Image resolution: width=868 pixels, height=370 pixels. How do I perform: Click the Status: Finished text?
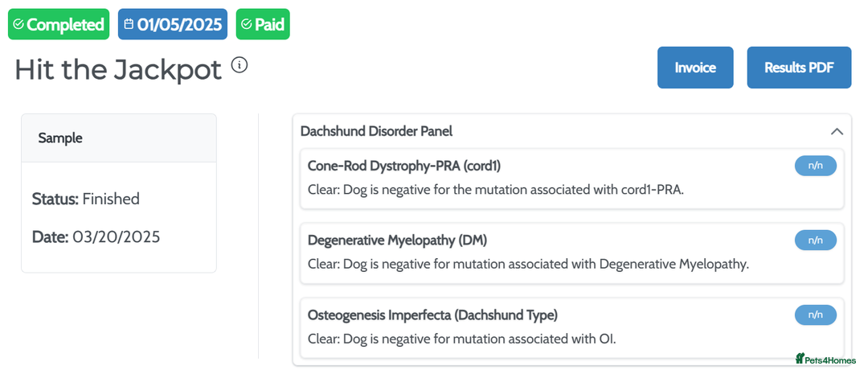tap(86, 199)
